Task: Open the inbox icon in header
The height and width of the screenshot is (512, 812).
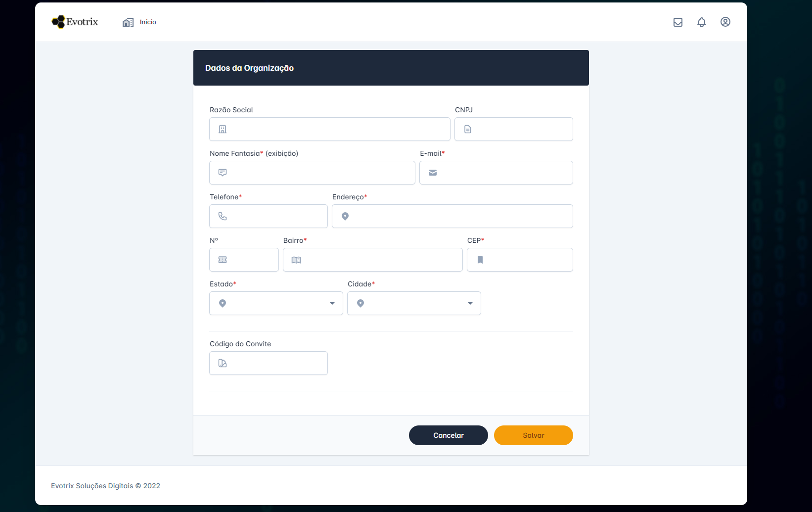Action: point(678,22)
